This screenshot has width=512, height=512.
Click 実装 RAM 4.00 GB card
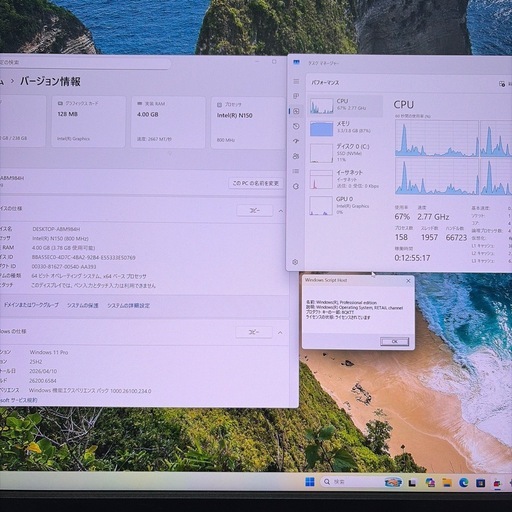point(168,122)
